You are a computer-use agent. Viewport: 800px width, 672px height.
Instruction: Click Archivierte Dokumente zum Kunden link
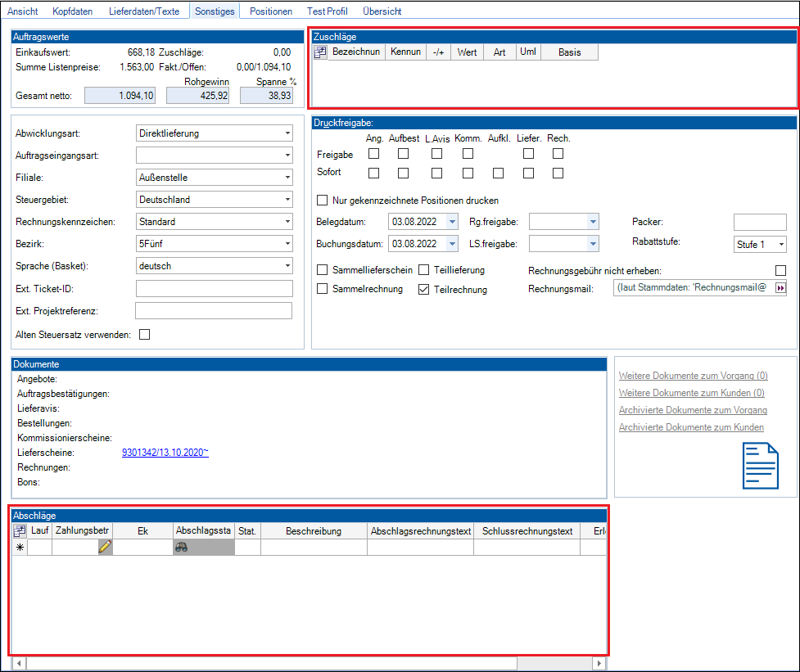click(691, 427)
